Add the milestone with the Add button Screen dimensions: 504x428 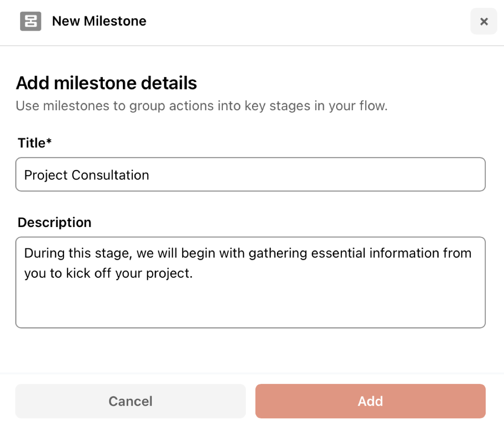[370, 401]
